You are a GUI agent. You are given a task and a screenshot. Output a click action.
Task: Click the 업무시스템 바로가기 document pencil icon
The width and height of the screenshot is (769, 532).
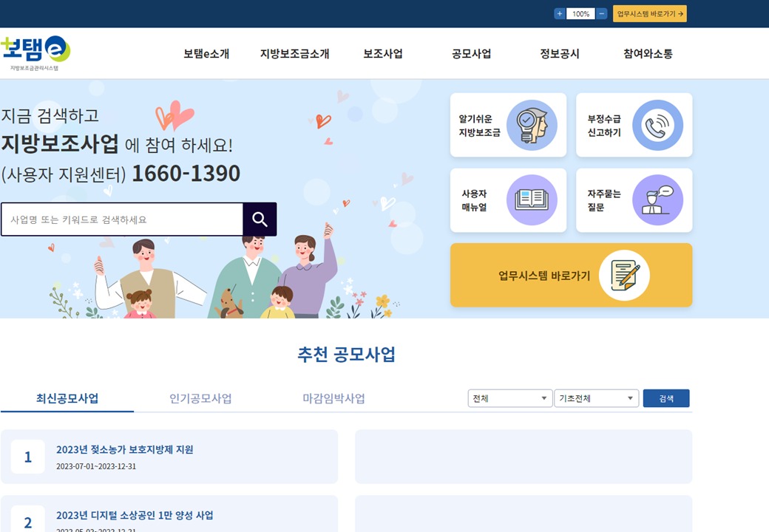tap(624, 276)
